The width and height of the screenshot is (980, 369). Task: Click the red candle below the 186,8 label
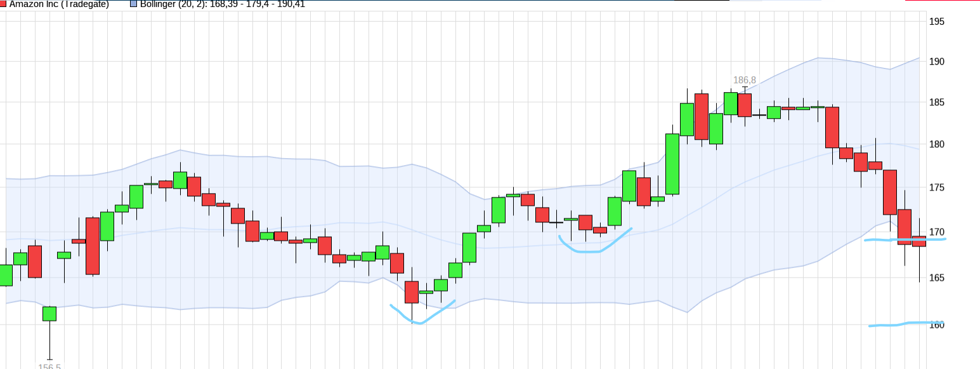tap(745, 105)
